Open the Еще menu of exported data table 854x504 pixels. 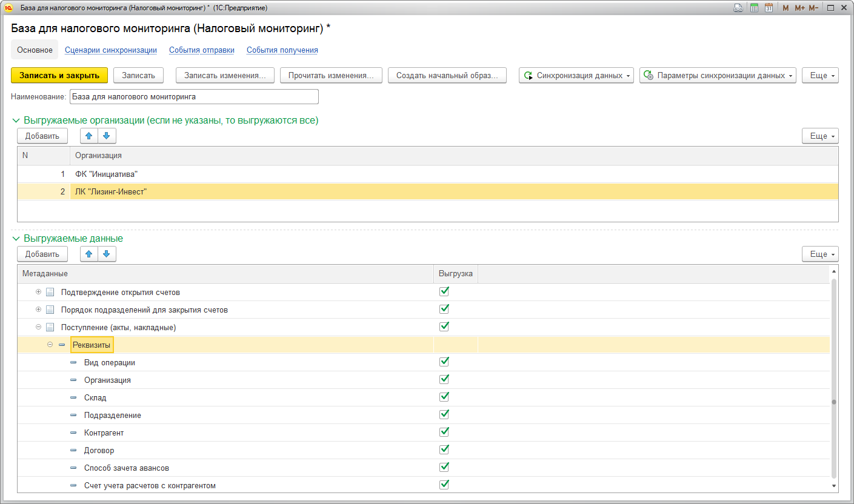click(x=820, y=254)
